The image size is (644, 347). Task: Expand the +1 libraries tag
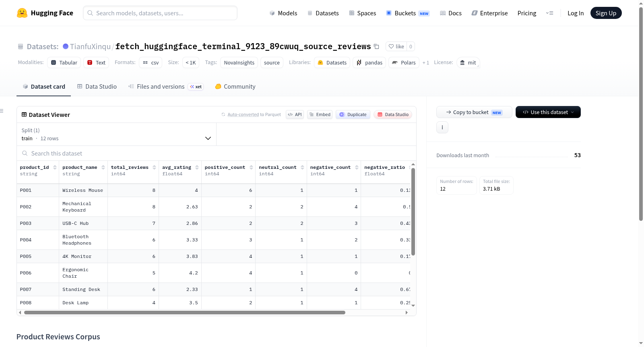click(426, 62)
